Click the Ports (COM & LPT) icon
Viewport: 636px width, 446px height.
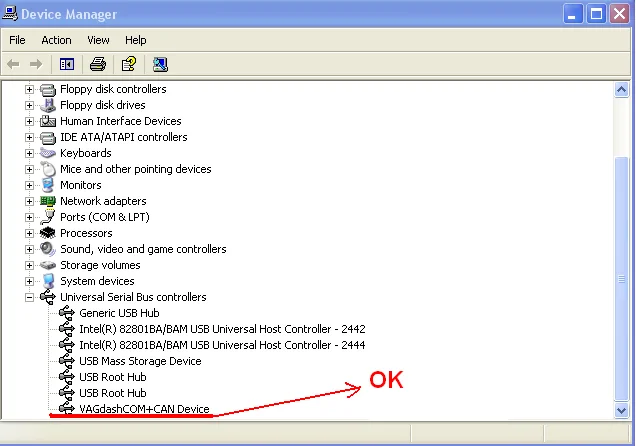(x=48, y=217)
